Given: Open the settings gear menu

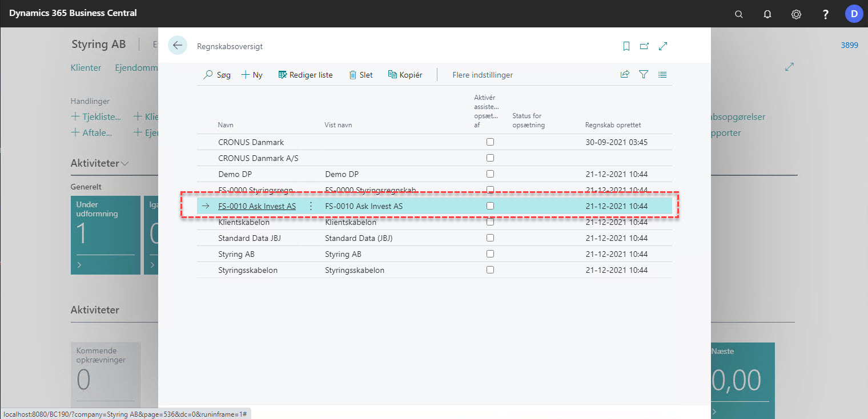Looking at the screenshot, I should pyautogui.click(x=796, y=14).
